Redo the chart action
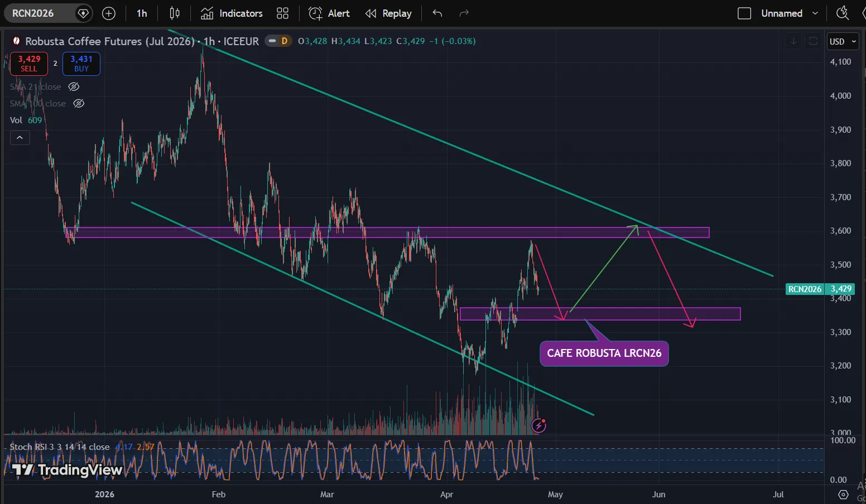Viewport: 866px width, 504px height. 464,13
